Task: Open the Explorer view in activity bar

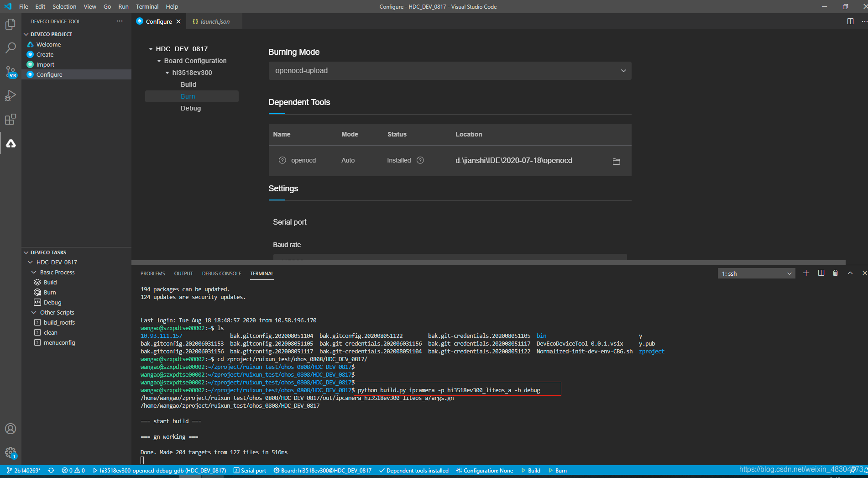Action: 10,24
